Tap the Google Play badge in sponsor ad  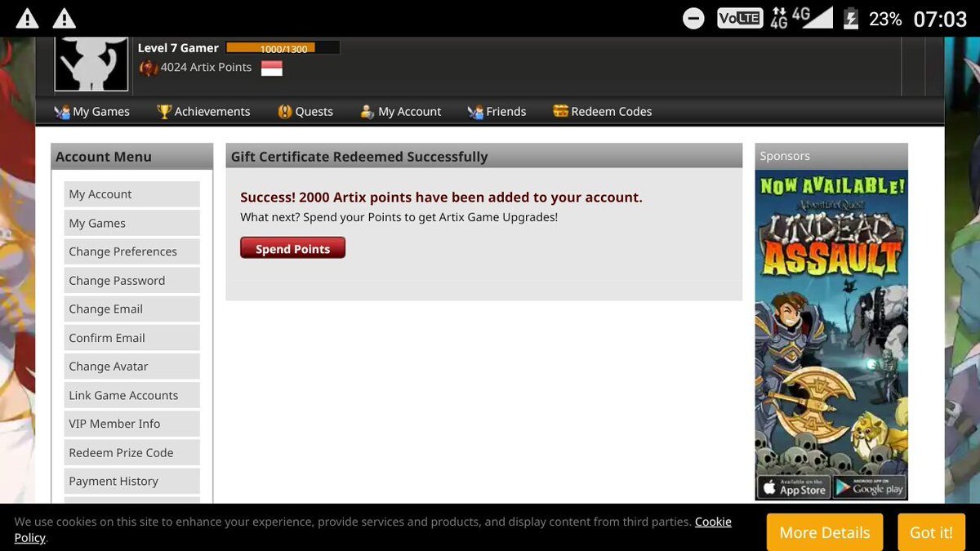point(869,487)
